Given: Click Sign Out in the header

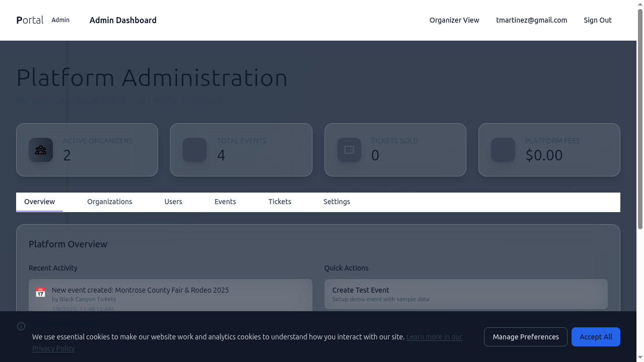Looking at the screenshot, I should tap(598, 20).
